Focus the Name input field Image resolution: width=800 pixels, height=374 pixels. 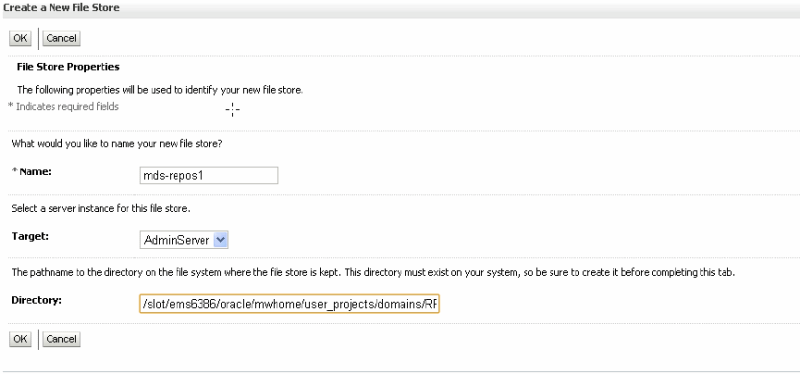[x=209, y=176]
